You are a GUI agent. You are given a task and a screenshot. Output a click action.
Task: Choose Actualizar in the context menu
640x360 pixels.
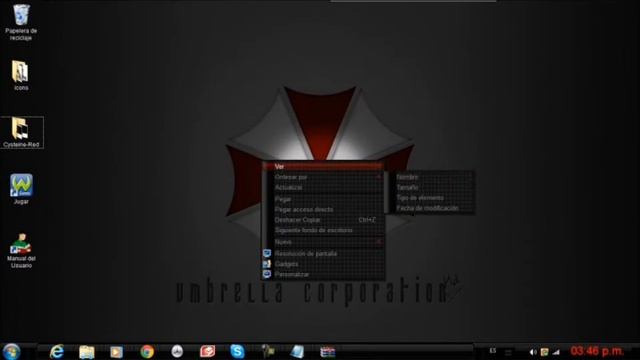pyautogui.click(x=324, y=188)
